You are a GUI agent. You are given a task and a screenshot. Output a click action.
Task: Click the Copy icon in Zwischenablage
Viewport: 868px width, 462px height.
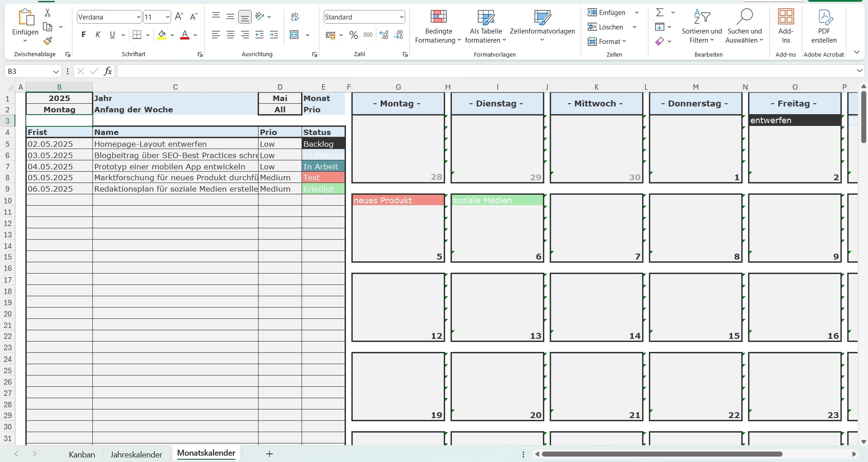click(x=48, y=27)
